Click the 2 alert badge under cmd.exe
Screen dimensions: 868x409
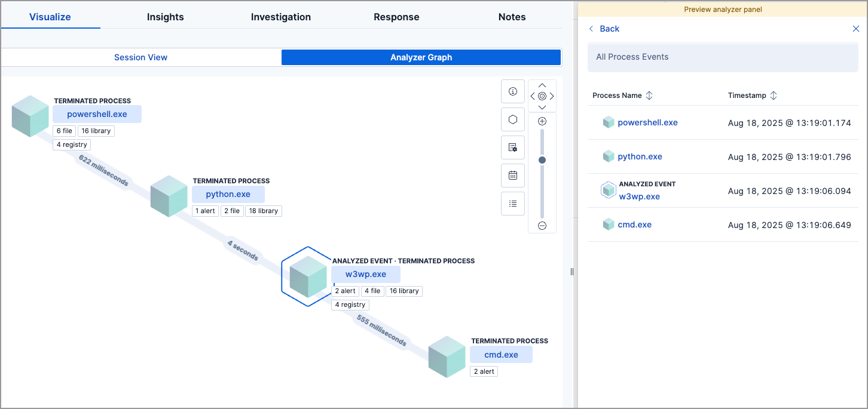(484, 371)
